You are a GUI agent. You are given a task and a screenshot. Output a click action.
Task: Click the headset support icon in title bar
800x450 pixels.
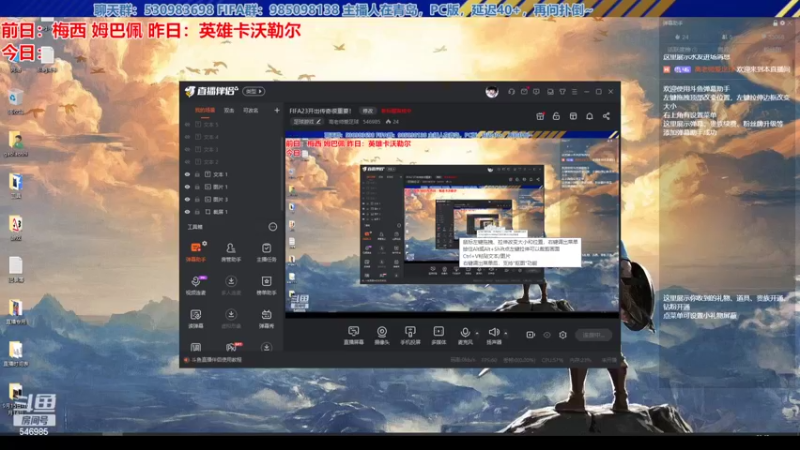(x=511, y=91)
